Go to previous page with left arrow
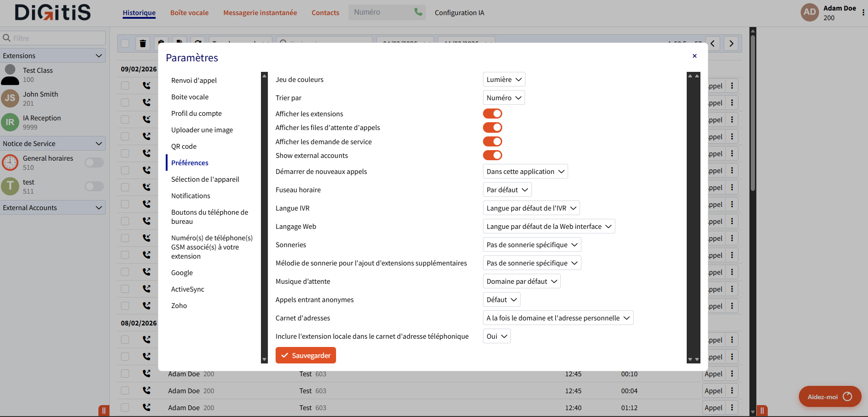Screen dimensions: 868x417 (713, 43)
